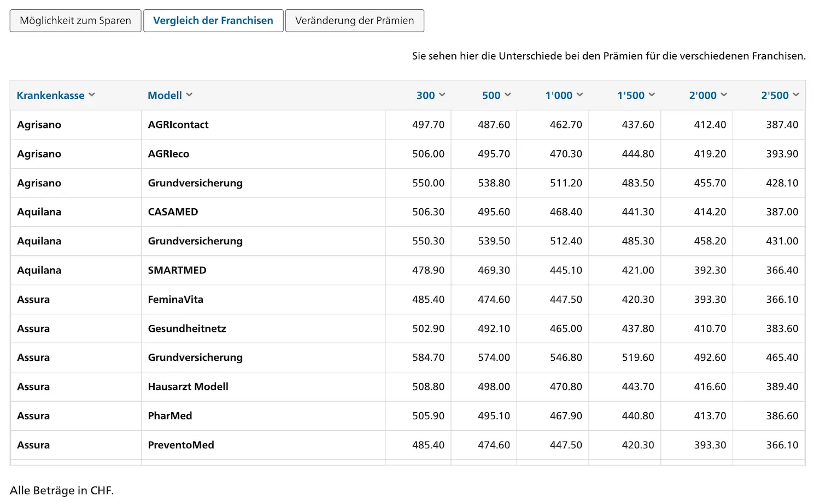The height and width of the screenshot is (504, 820).
Task: Click premium value 428.10
Action: (782, 183)
